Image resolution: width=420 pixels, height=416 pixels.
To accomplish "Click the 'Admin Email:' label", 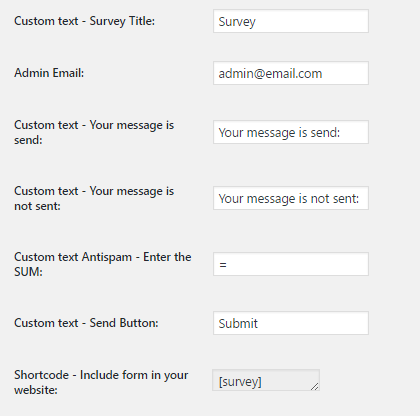I will pos(49,73).
